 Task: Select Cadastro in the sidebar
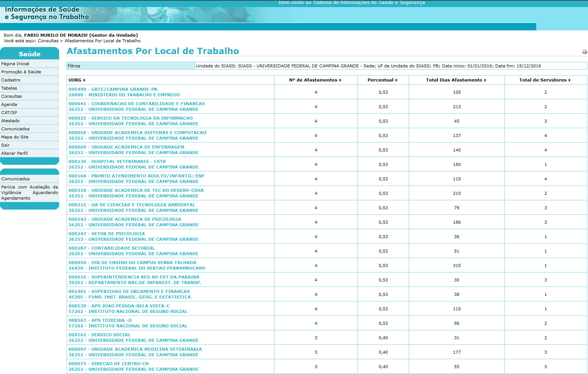pyautogui.click(x=11, y=80)
